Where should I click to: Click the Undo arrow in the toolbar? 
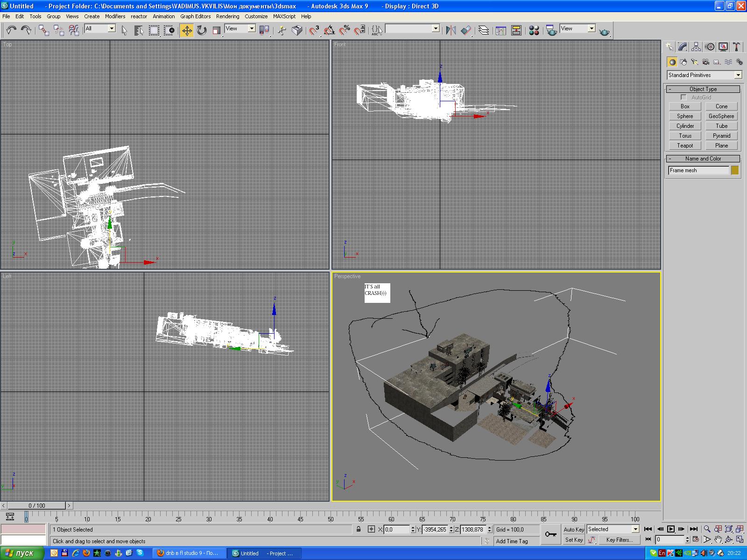point(11,30)
